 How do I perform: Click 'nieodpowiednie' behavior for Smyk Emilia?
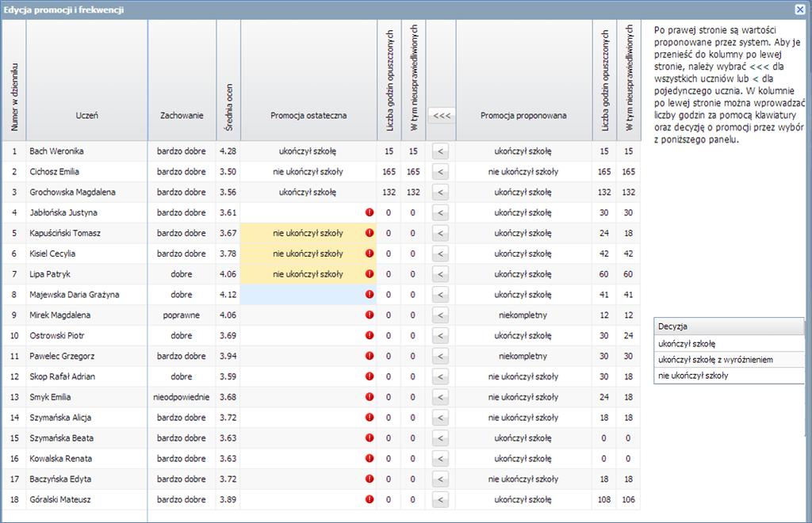[182, 397]
